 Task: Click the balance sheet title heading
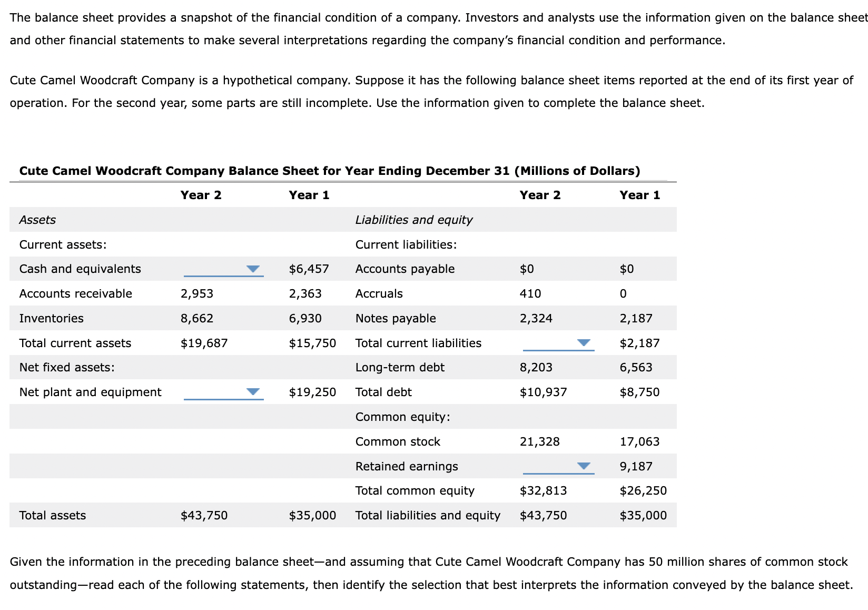coord(329,170)
